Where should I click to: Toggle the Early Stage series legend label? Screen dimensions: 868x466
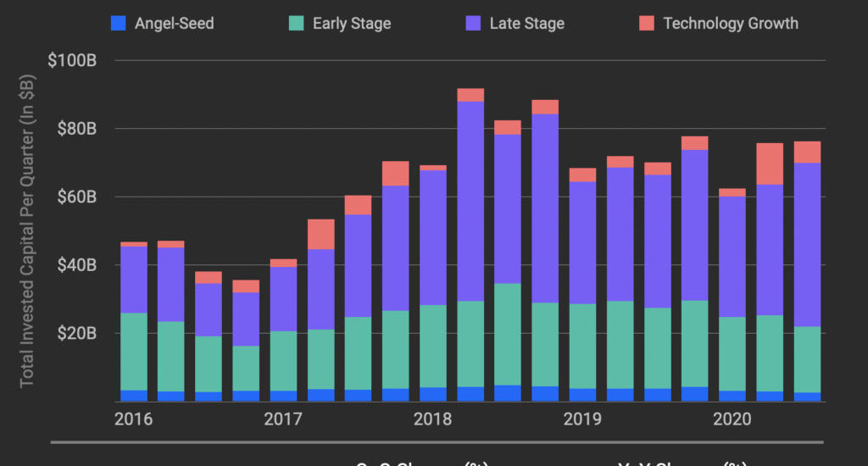coord(351,24)
